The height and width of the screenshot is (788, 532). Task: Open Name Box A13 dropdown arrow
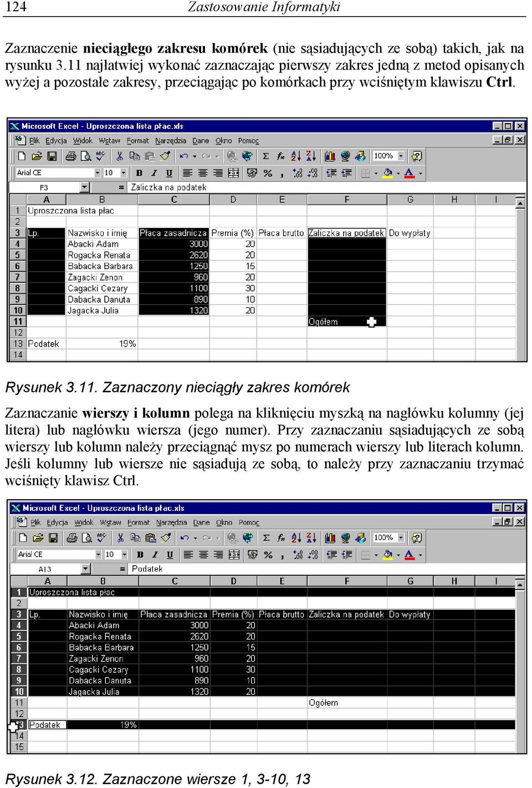pos(85,568)
